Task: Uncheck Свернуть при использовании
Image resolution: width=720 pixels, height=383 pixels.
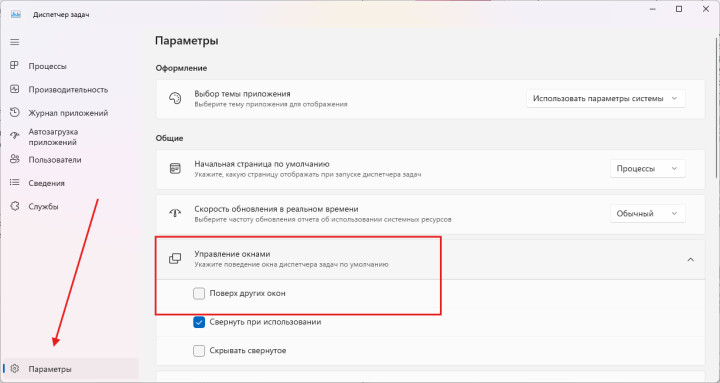Action: click(199, 322)
